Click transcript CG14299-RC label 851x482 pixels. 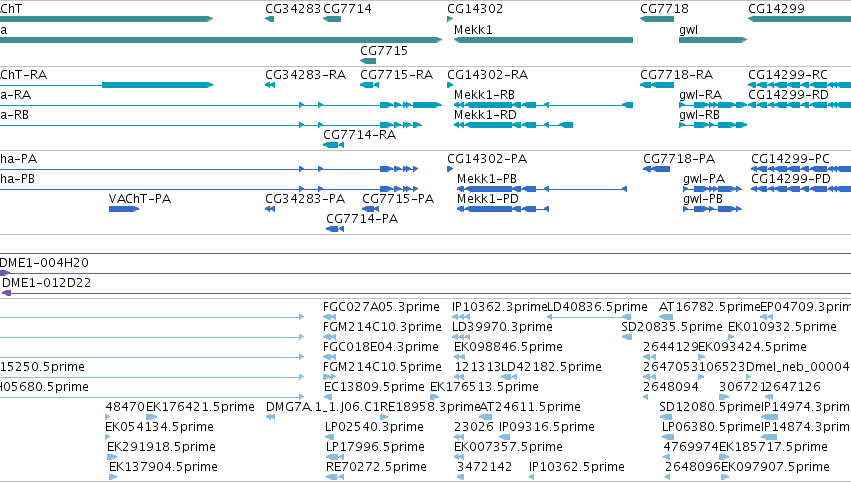coord(788,75)
